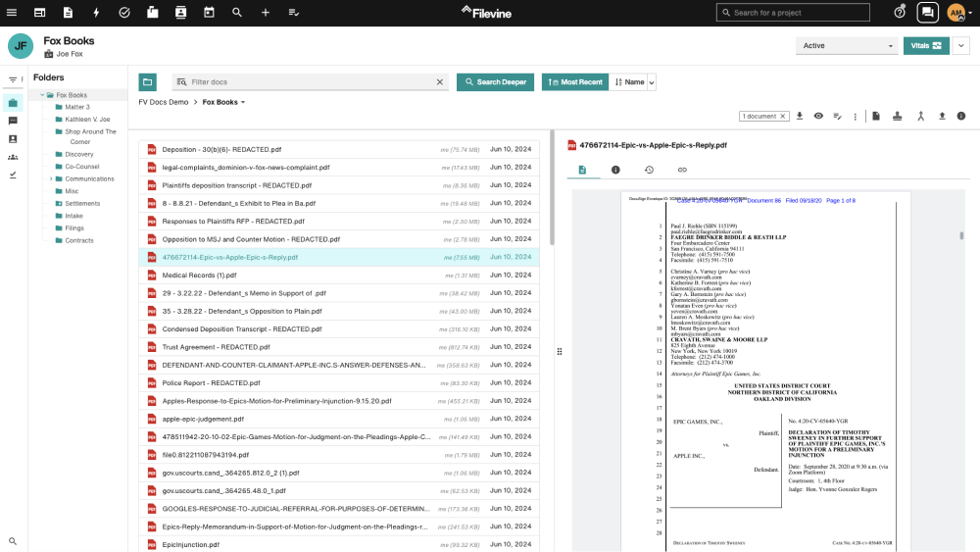Viewport: 980px width, 552px height.
Task: Open the tasks checkmark circle icon
Action: (124, 12)
